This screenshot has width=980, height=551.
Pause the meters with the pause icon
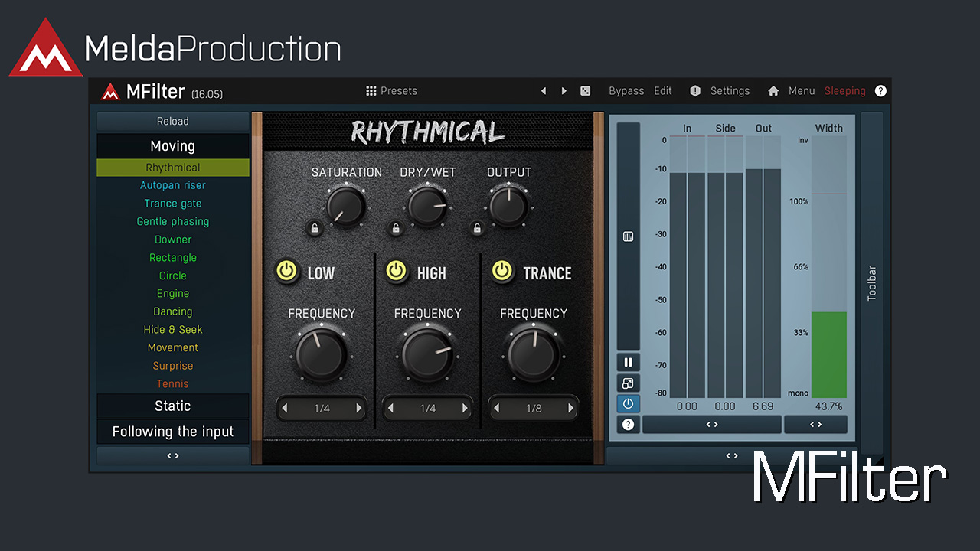click(628, 363)
